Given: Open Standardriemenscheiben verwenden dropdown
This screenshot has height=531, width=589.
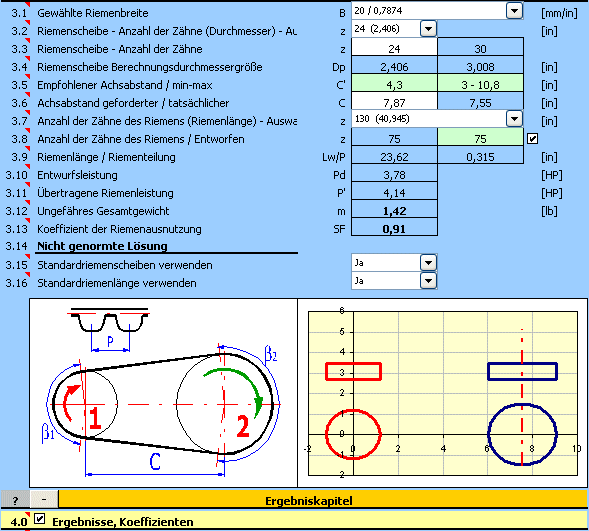Looking at the screenshot, I should 428,262.
